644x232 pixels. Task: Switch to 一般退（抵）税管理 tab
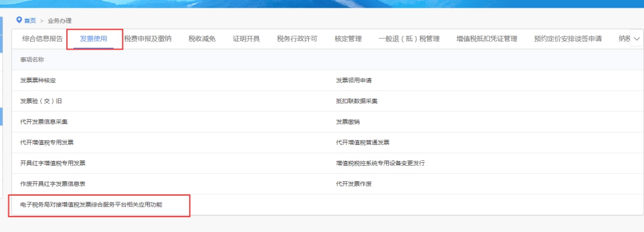click(x=409, y=39)
